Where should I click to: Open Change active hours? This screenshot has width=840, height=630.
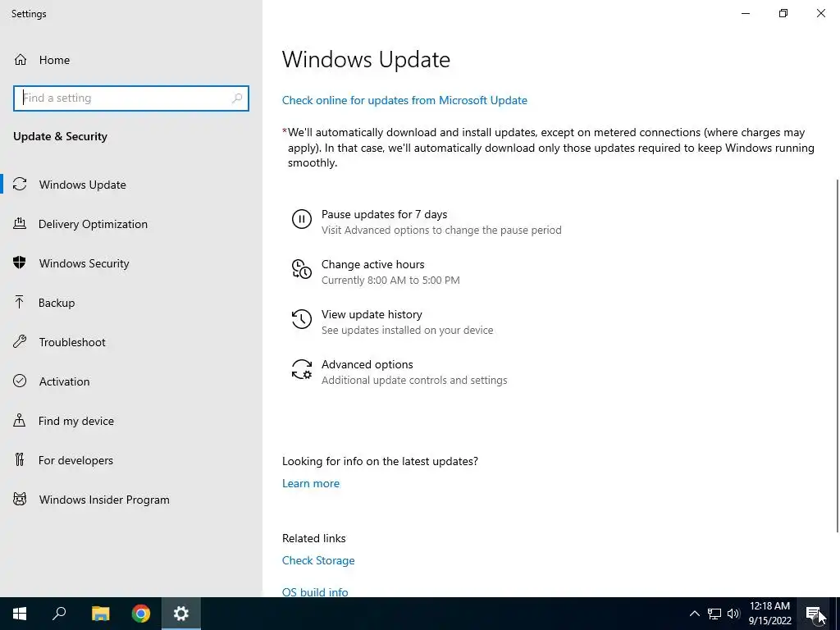point(373,264)
